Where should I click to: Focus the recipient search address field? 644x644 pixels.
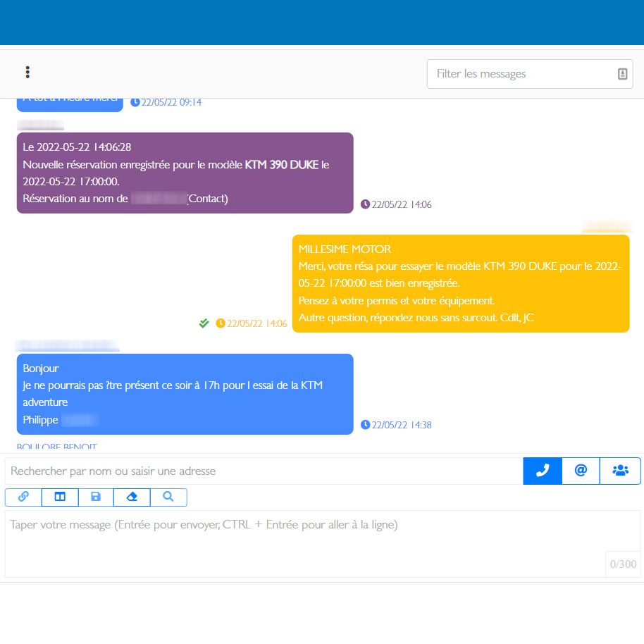tap(264, 471)
